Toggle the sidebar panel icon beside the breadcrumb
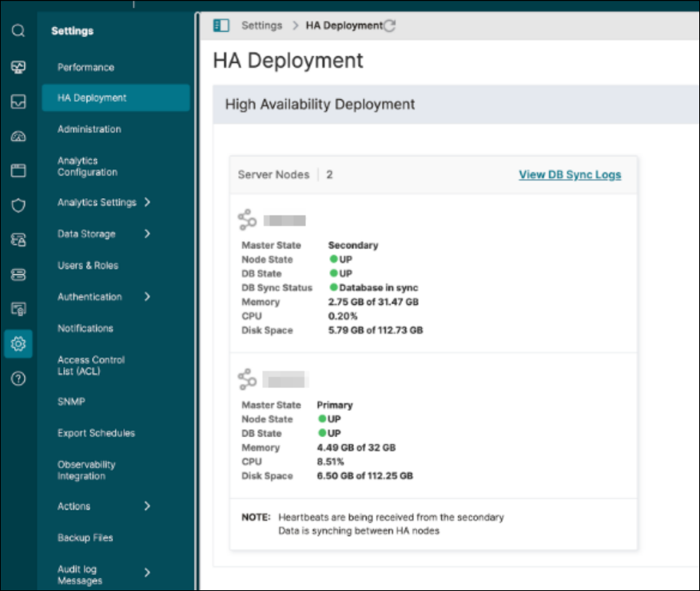 [221, 26]
